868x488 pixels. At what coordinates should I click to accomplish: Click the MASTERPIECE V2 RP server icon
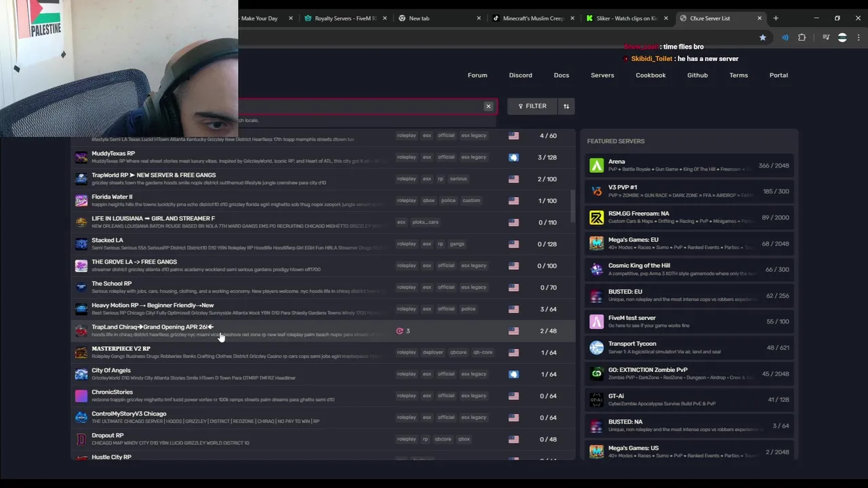(81, 352)
